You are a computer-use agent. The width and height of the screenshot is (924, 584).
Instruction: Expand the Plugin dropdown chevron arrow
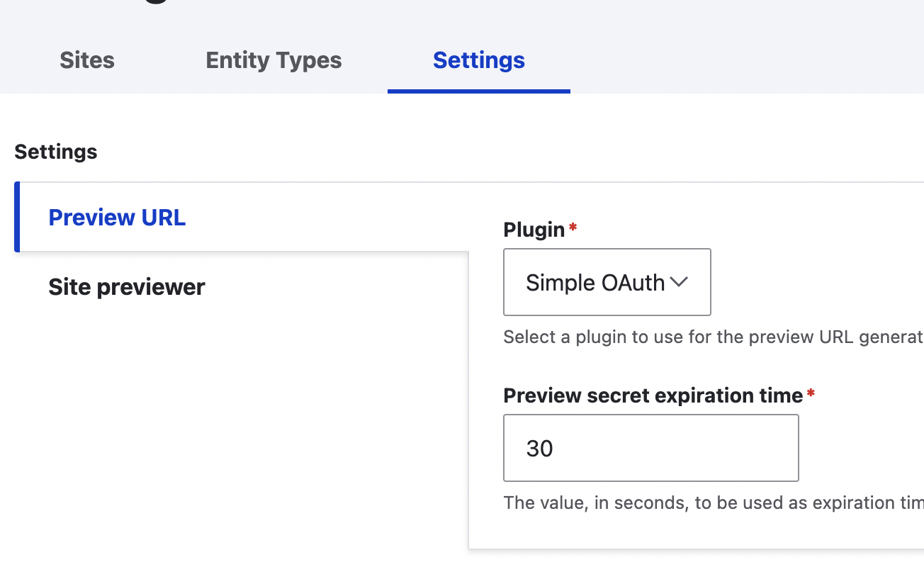click(x=679, y=282)
